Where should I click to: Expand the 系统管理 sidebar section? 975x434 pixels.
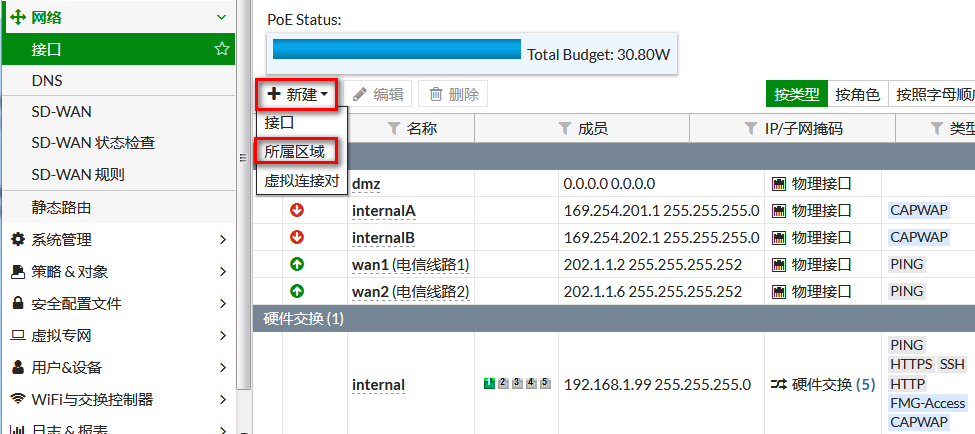[x=118, y=240]
